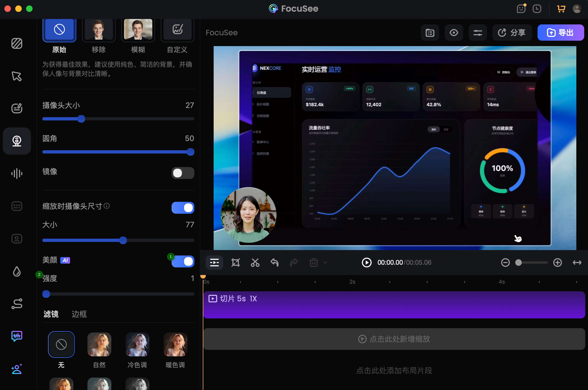Zoom out the timeline with minus icon

[x=505, y=263]
